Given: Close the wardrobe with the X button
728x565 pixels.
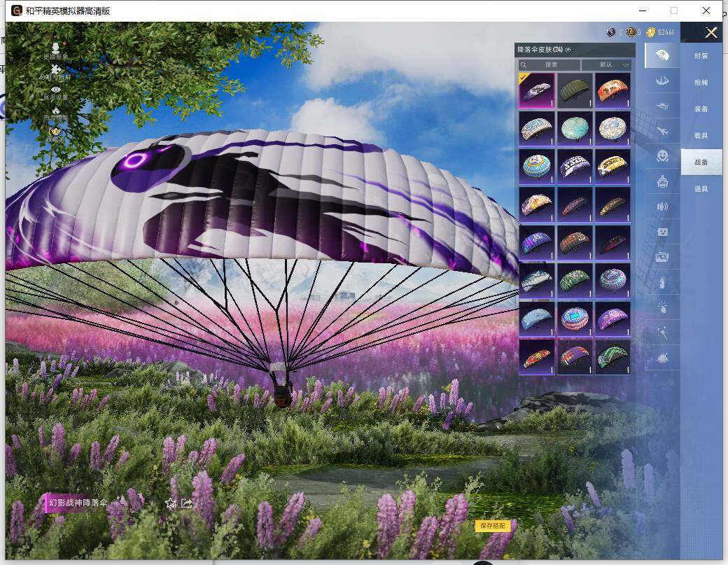Looking at the screenshot, I should [711, 33].
